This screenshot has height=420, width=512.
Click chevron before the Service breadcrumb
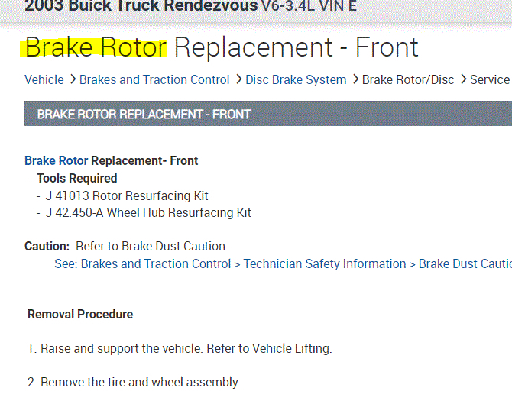pyautogui.click(x=463, y=79)
